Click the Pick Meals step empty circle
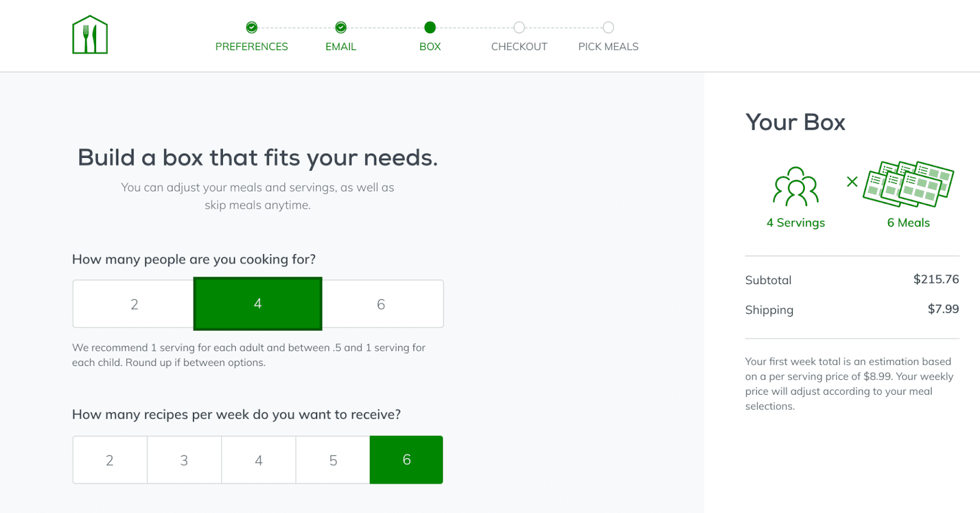This screenshot has height=513, width=980. [608, 28]
